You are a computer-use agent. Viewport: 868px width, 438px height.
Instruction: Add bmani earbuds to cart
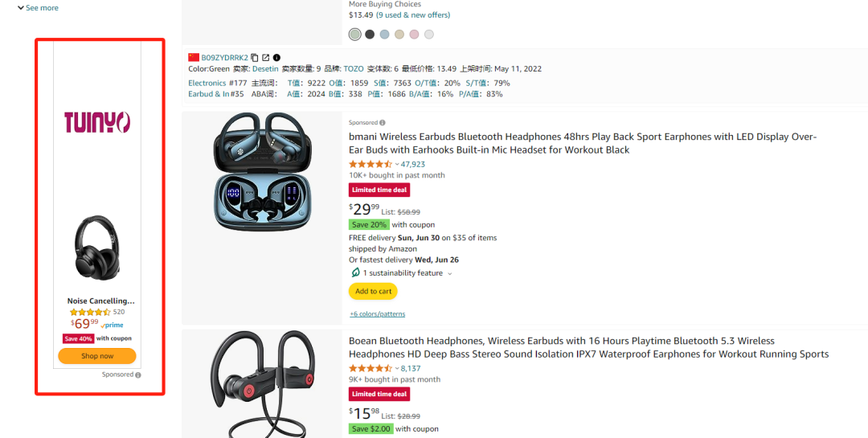[x=373, y=292]
